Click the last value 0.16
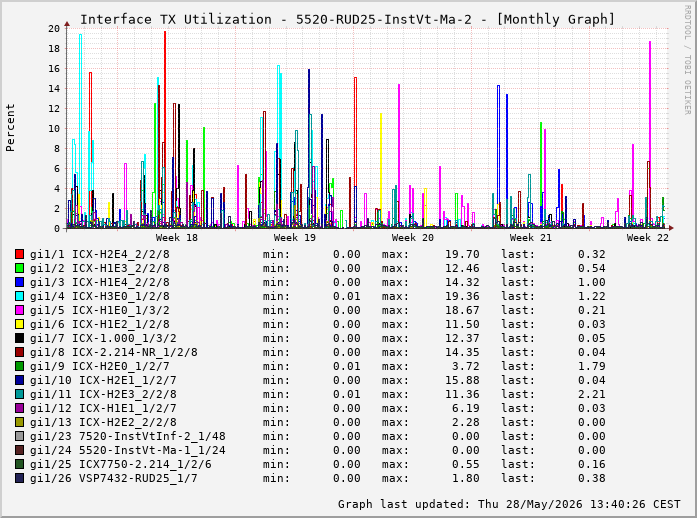697x518 pixels. pos(592,464)
